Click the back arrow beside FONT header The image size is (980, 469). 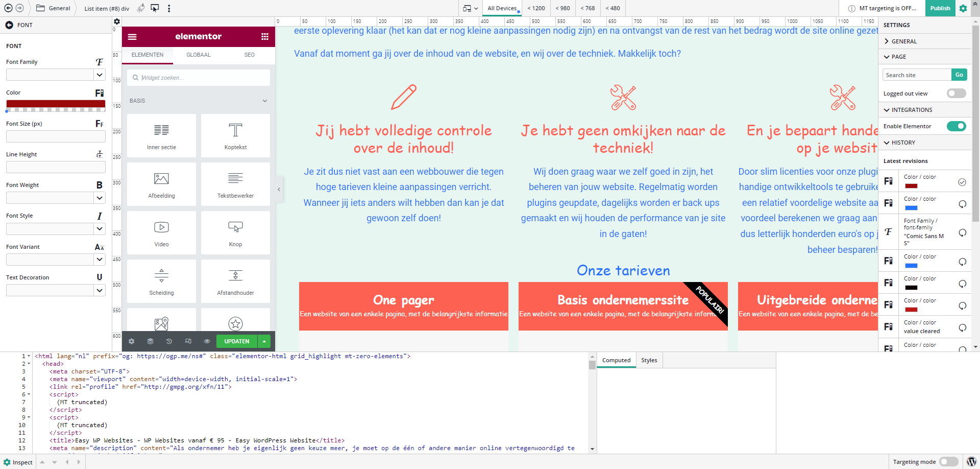coord(9,25)
